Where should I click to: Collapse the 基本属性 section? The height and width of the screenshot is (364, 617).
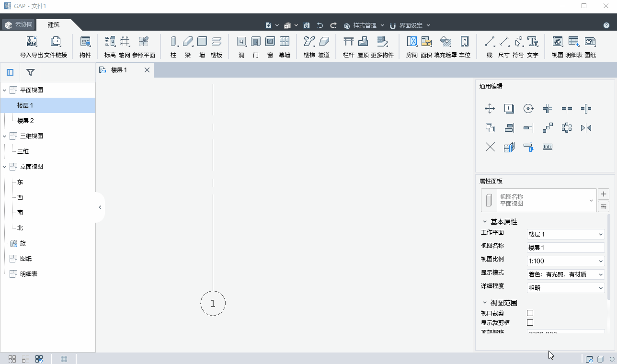484,222
